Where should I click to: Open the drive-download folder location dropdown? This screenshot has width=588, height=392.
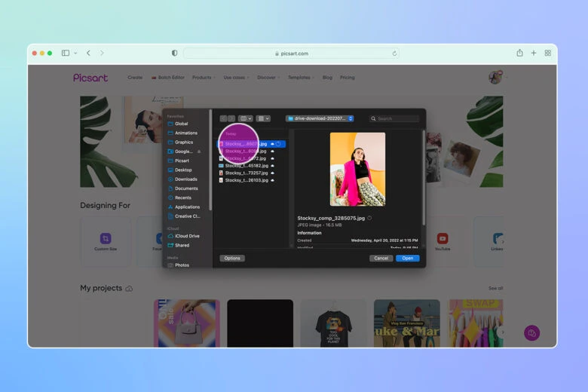coord(320,118)
